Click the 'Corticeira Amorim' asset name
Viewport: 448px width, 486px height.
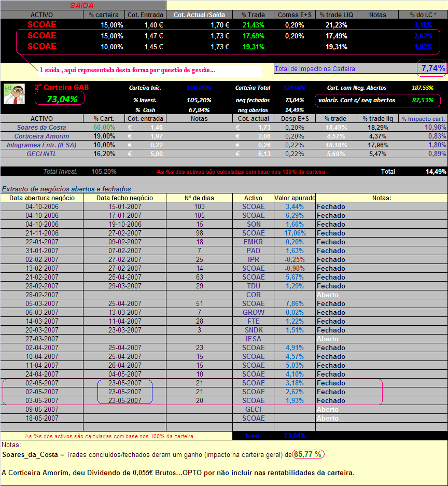[41, 136]
